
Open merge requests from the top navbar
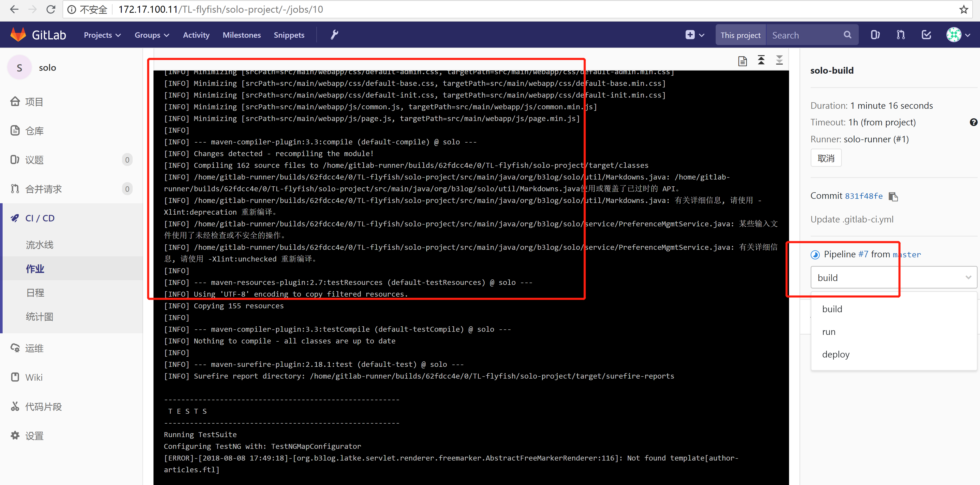[900, 35]
